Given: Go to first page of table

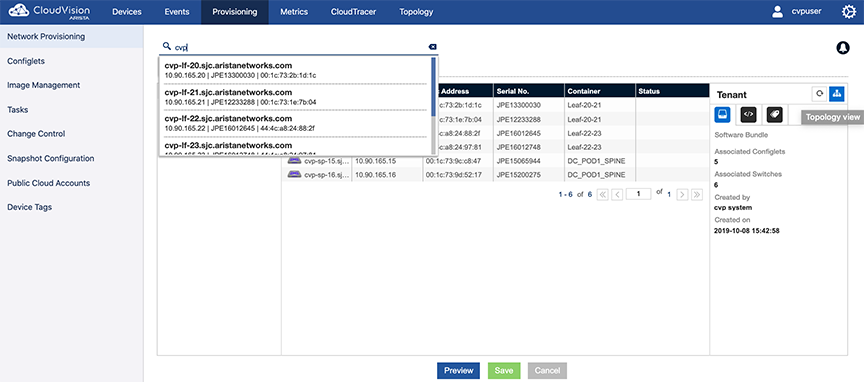Looking at the screenshot, I should tap(603, 194).
